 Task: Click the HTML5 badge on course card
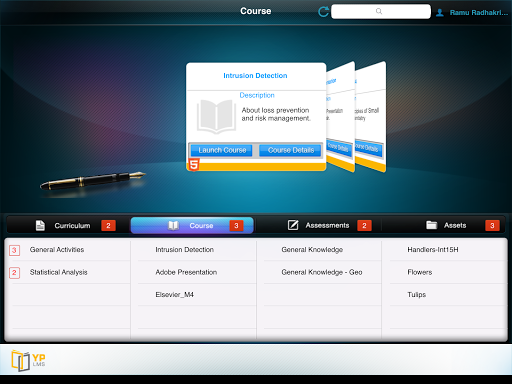pos(194,165)
